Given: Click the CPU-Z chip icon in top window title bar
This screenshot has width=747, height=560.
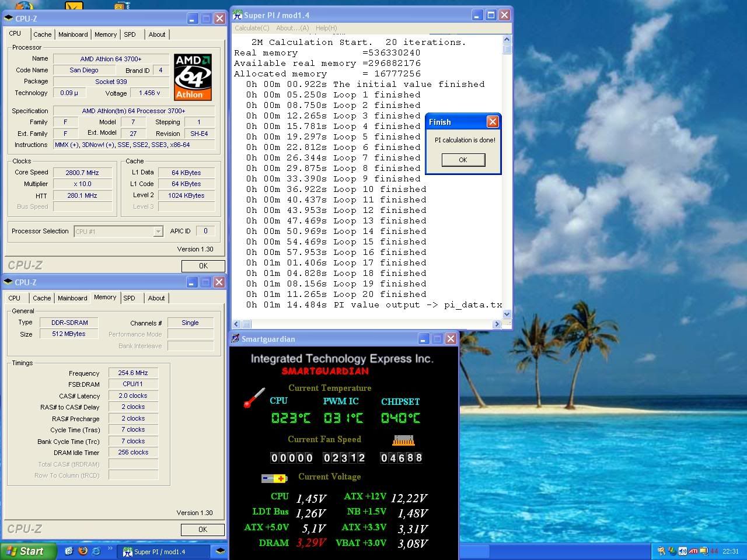Looking at the screenshot, I should (9, 19).
